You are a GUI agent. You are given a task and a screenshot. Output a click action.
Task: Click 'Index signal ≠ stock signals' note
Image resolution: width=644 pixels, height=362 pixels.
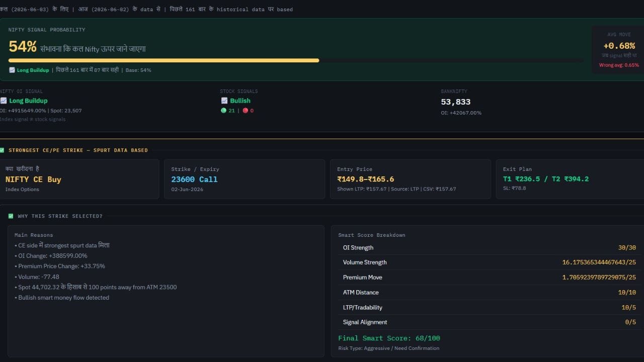(x=33, y=119)
